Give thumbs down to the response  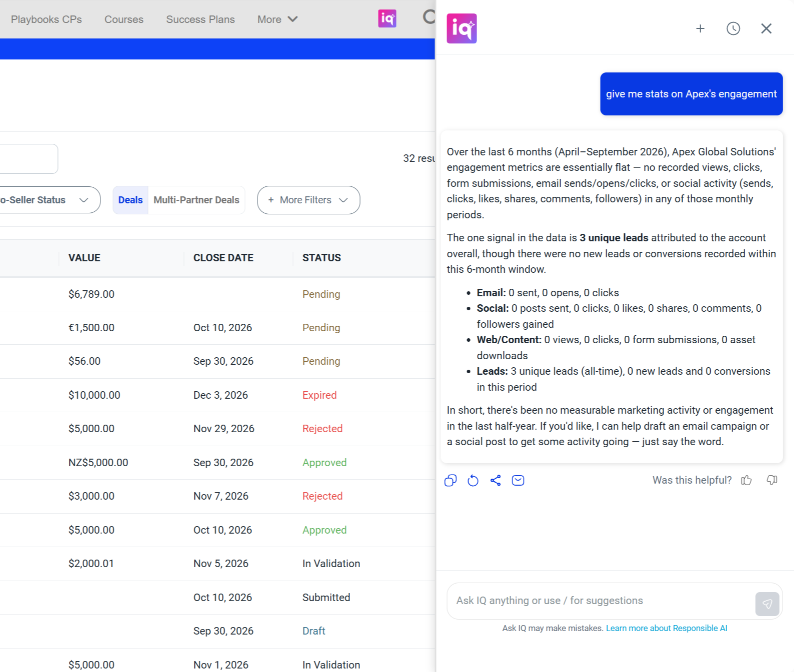(x=772, y=480)
